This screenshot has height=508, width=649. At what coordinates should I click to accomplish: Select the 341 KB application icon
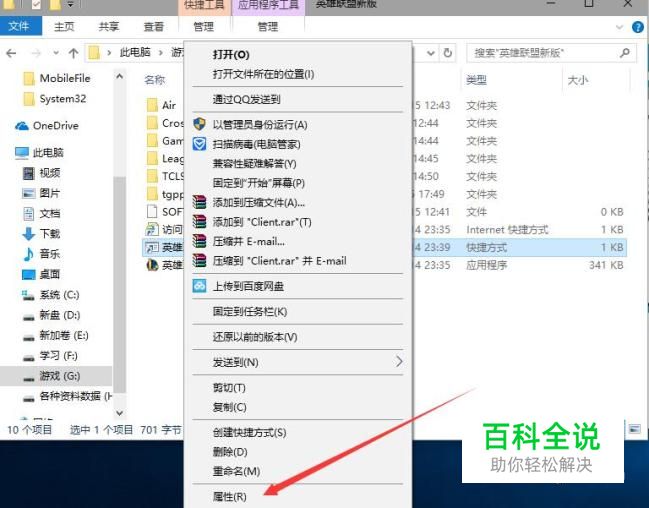coord(152,265)
